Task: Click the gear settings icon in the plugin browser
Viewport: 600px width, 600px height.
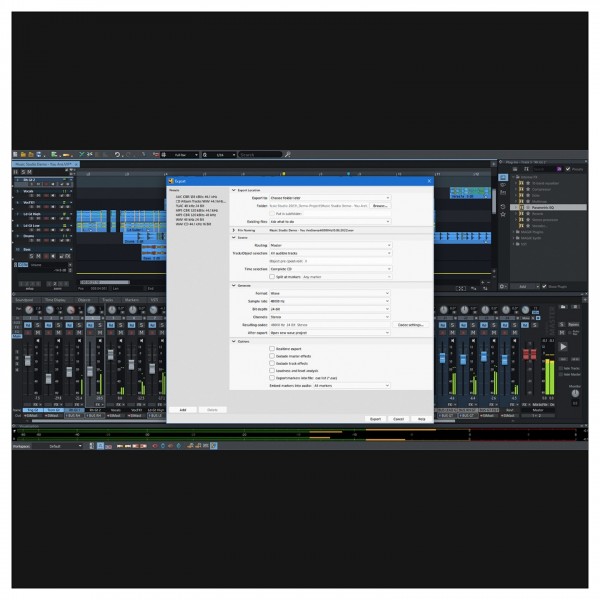Action: (x=502, y=286)
